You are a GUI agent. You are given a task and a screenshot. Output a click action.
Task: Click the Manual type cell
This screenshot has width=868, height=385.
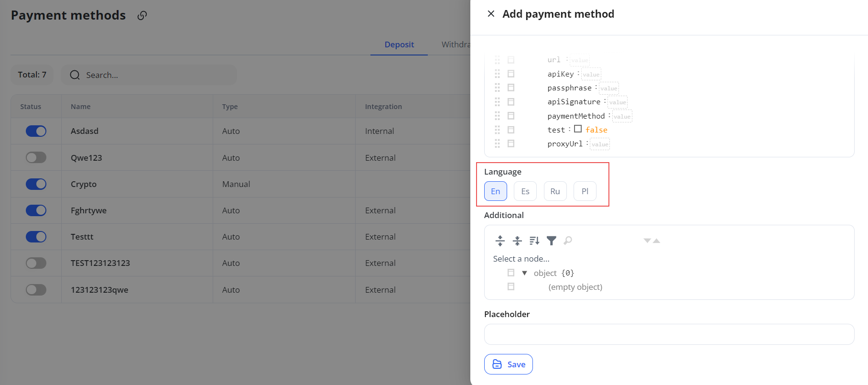click(236, 184)
